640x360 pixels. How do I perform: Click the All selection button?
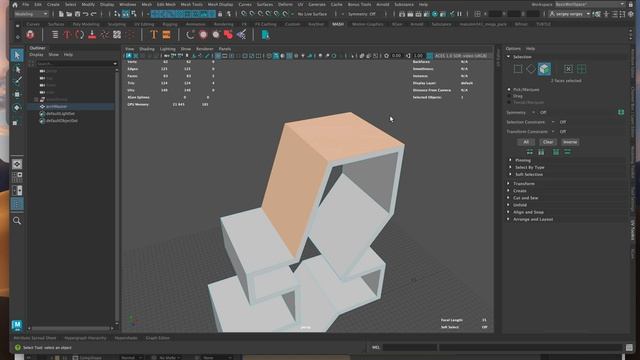(x=526, y=142)
